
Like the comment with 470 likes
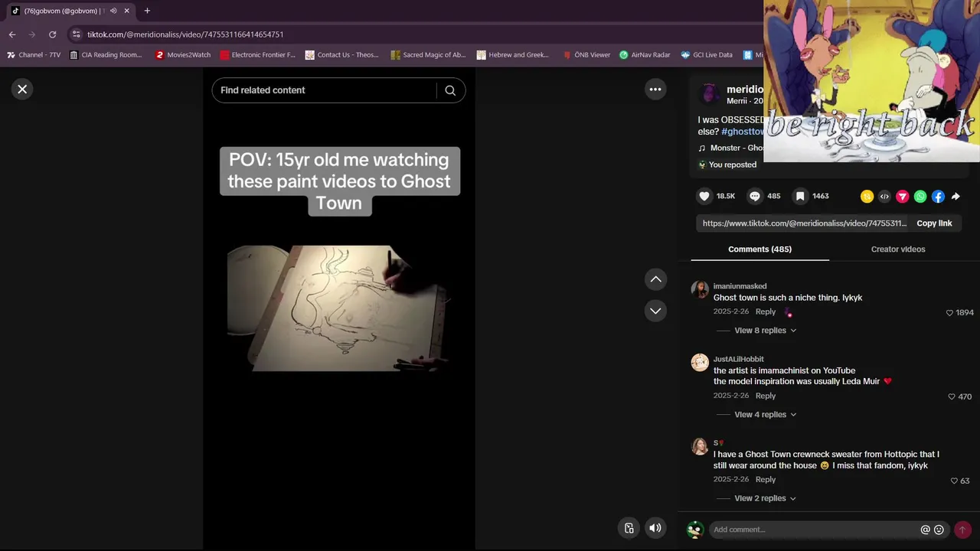click(x=952, y=396)
